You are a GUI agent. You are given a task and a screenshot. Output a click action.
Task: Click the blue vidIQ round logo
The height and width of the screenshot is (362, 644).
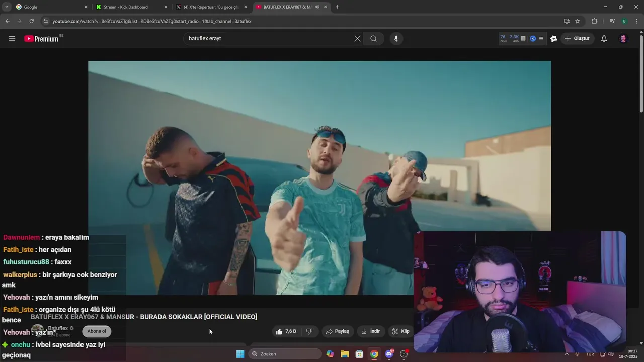click(x=533, y=38)
